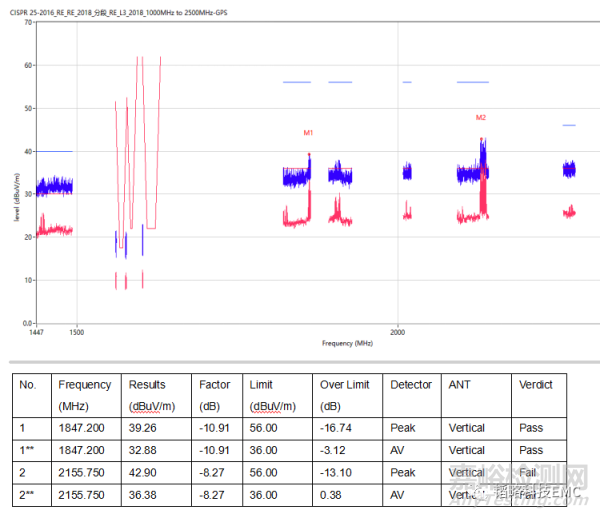Click the Factor column header
The height and width of the screenshot is (518, 600).
coord(215,385)
